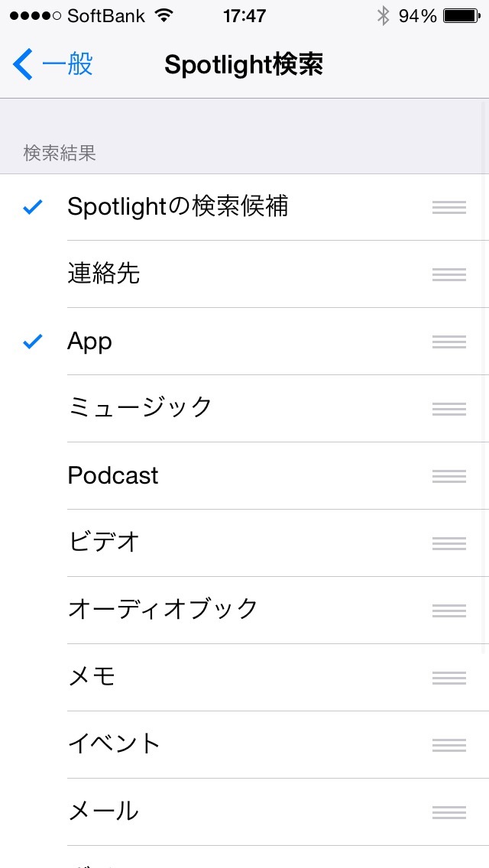This screenshot has width=489, height=868.
Task: Uncheck Spotlightの検索候補 checkmark
Action: coord(33,208)
